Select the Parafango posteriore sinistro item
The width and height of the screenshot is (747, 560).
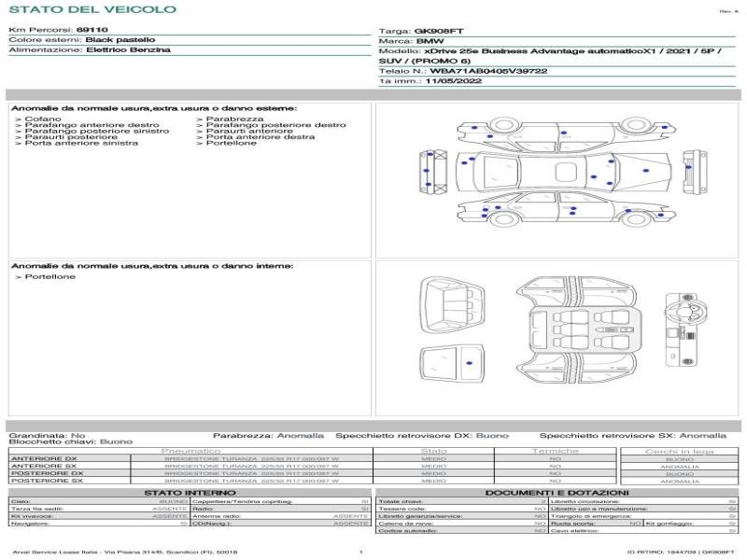pos(97,131)
